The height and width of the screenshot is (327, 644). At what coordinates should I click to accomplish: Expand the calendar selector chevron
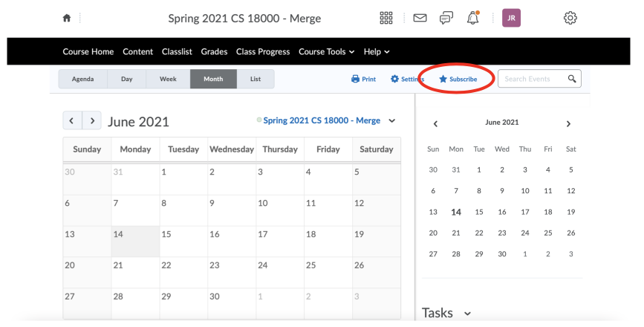(x=391, y=121)
